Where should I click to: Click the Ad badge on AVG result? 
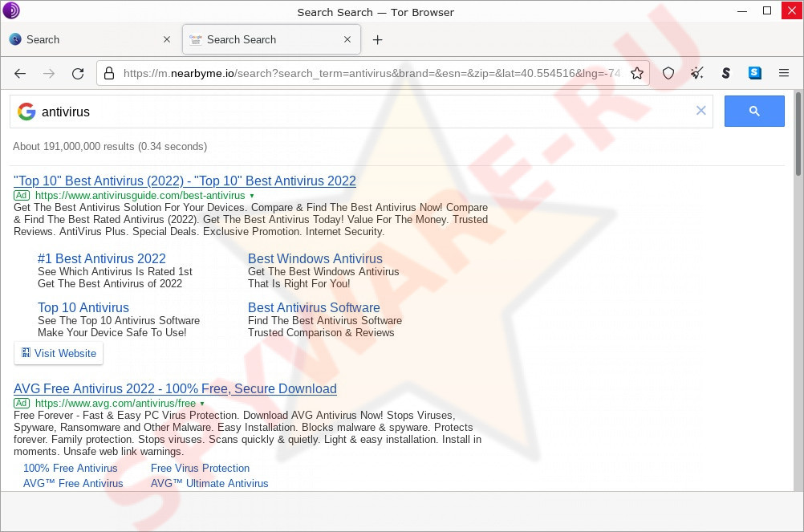click(22, 404)
